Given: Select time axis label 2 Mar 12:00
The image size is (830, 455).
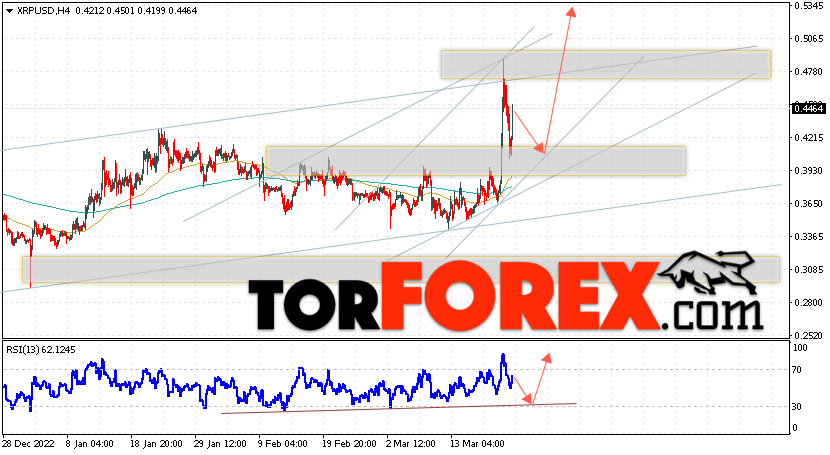Looking at the screenshot, I should coord(411,443).
